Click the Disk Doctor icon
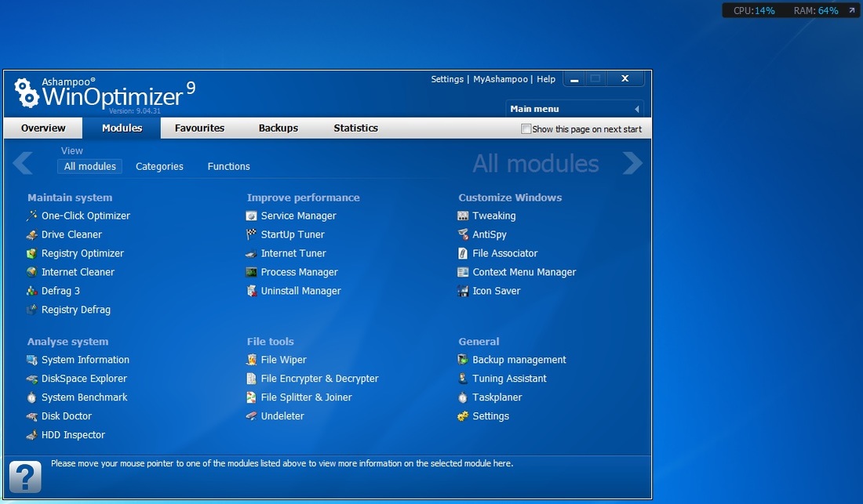 tap(32, 416)
